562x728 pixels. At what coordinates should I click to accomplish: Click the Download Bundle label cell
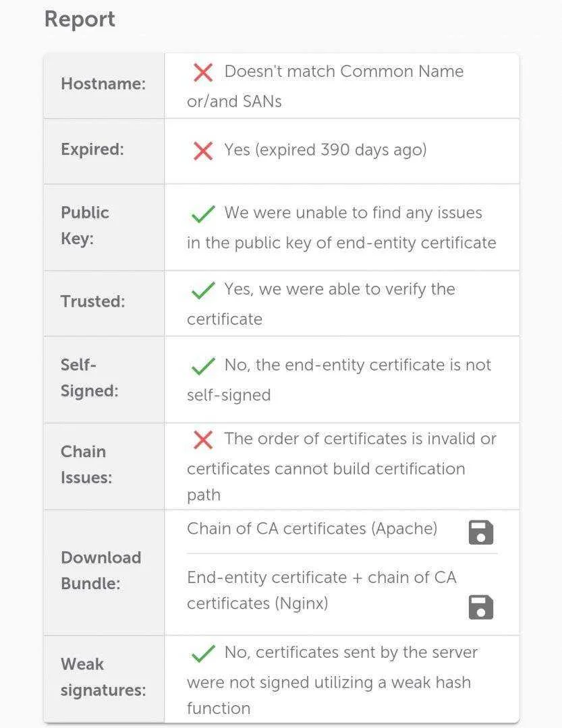104,572
